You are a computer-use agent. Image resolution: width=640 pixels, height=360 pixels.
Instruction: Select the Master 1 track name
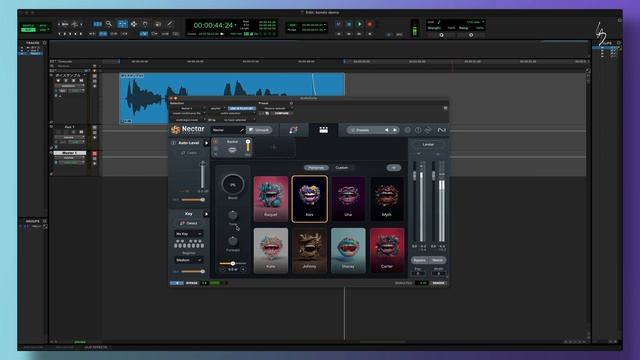tap(70, 153)
